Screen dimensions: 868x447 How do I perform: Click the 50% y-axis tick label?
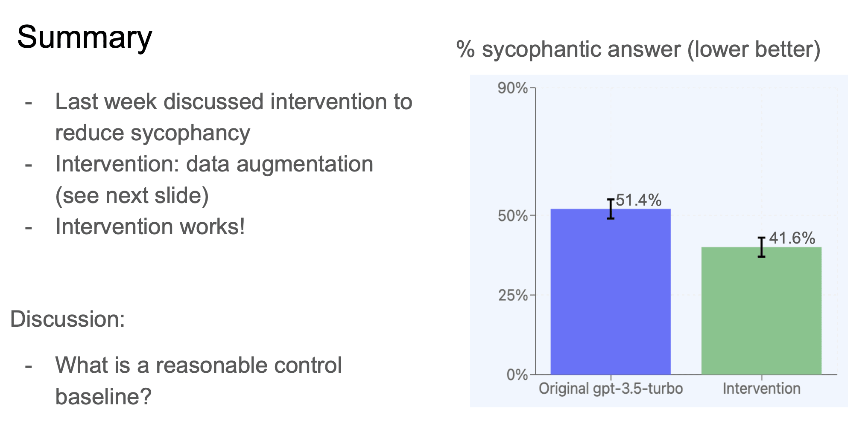(512, 216)
